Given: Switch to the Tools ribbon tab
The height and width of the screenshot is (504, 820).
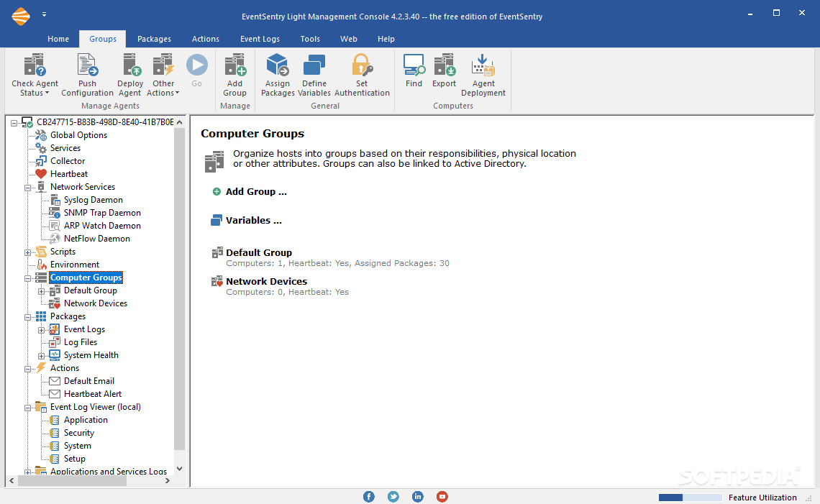Looking at the screenshot, I should click(310, 39).
